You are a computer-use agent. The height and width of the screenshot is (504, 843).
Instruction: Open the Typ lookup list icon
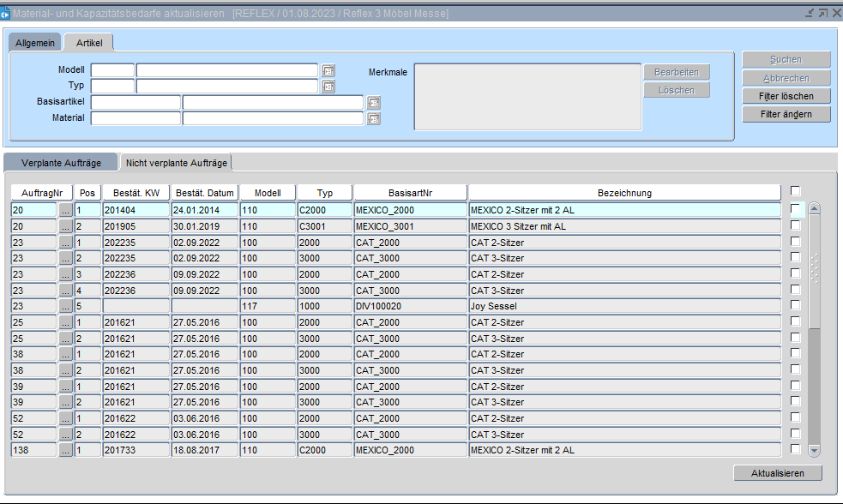tap(328, 87)
